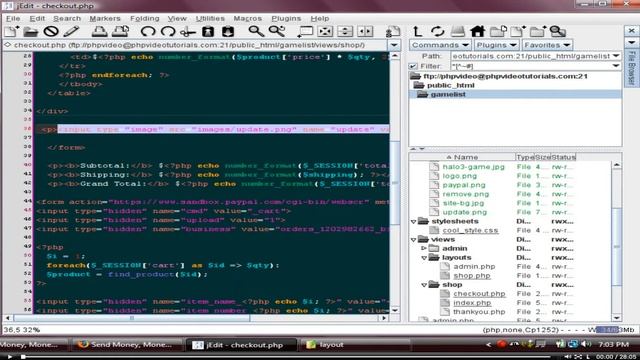Click the Find Next magnifier icon

pyautogui.click(x=277, y=31)
